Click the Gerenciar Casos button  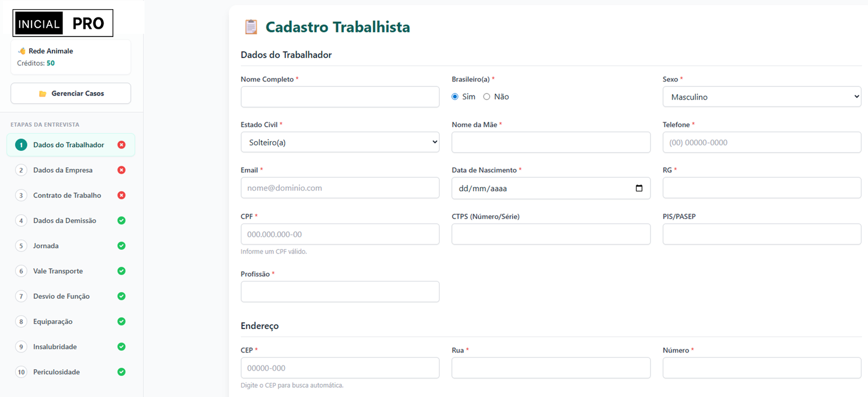click(71, 93)
